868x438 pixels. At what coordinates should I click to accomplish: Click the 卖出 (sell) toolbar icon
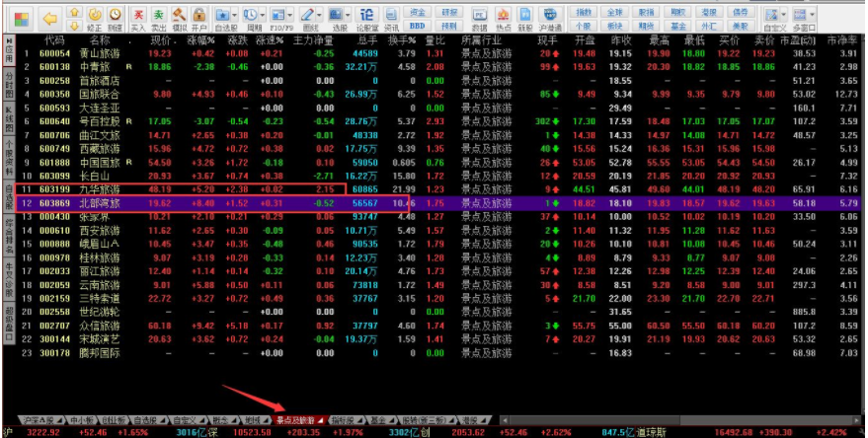tap(157, 18)
